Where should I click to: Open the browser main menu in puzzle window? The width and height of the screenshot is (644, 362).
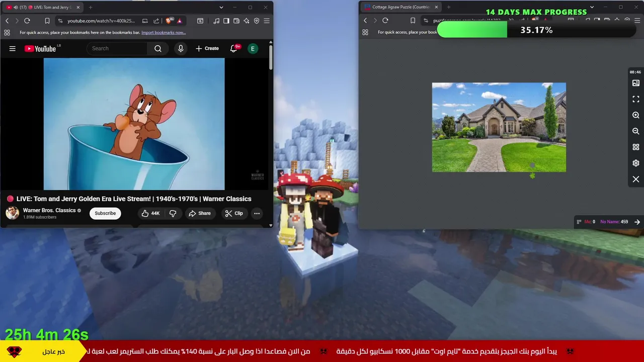(637, 21)
